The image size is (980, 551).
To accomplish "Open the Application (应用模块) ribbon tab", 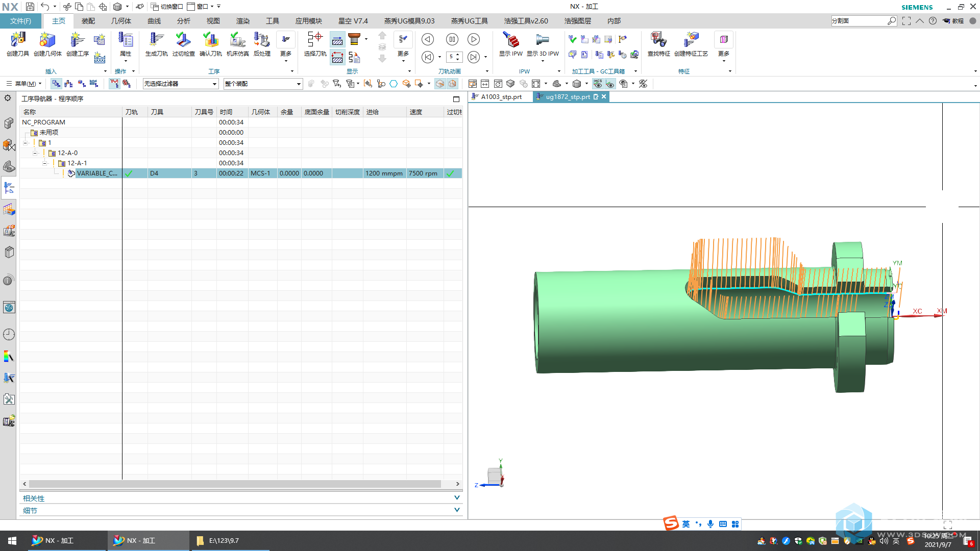I will [308, 21].
